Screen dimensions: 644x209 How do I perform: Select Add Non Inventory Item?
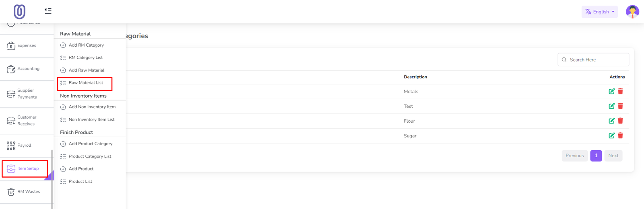pos(92,107)
